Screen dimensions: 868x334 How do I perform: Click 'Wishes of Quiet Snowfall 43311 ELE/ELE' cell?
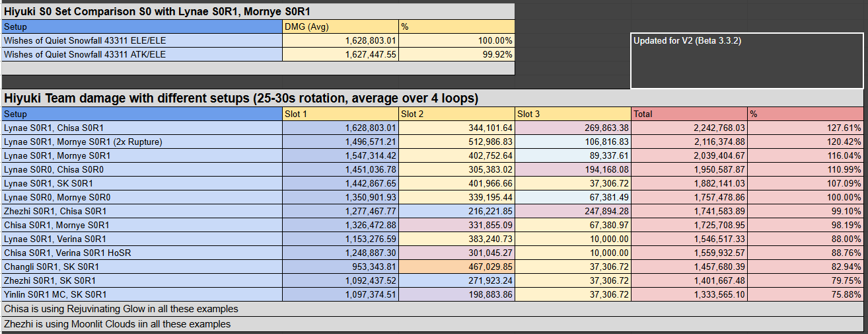click(142, 40)
